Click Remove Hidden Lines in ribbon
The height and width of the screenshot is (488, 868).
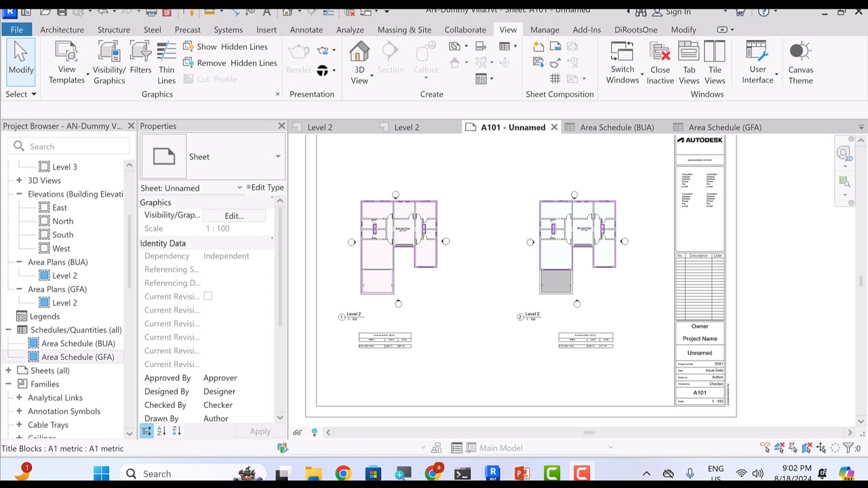229,63
